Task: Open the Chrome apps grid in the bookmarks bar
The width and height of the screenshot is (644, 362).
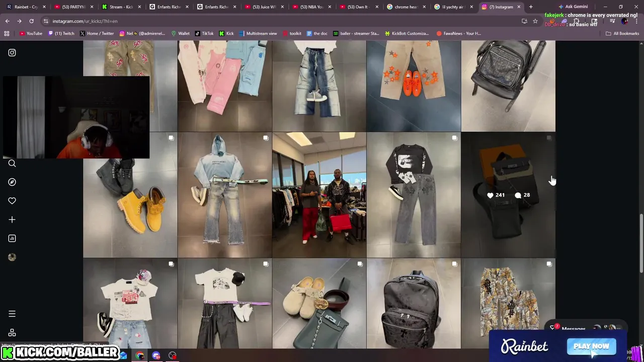Action: coord(7,33)
